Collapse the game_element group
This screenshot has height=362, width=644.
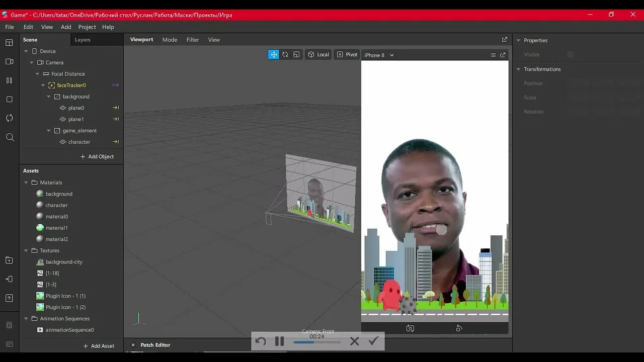(x=49, y=131)
